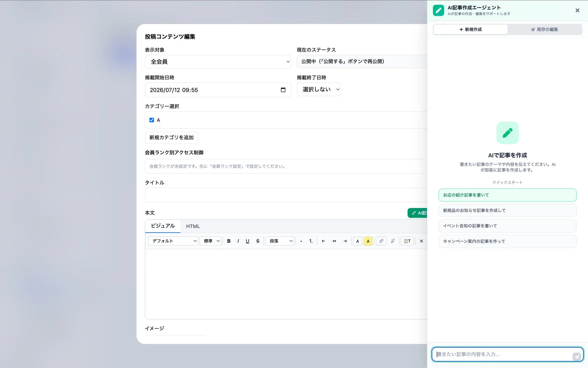Center text with double-headed arrow
The width and height of the screenshot is (588, 368).
pos(334,241)
